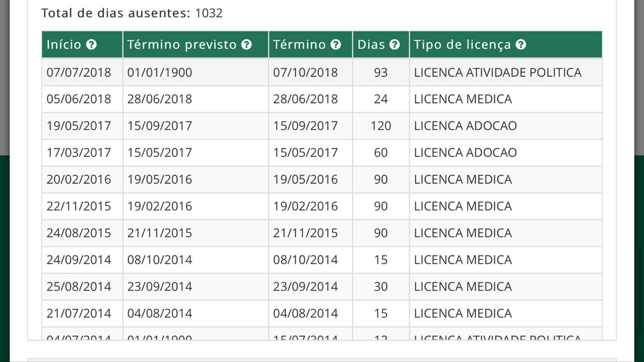The image size is (644, 362).
Task: Click the Dias column header
Action: tap(371, 45)
